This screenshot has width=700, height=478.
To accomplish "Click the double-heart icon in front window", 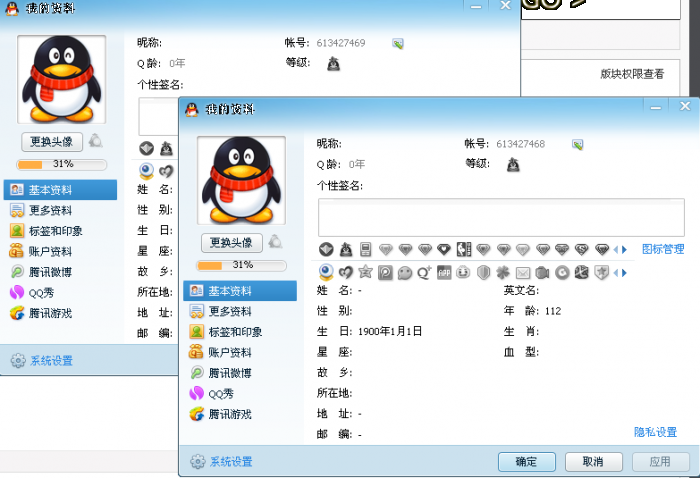I will click(346, 272).
